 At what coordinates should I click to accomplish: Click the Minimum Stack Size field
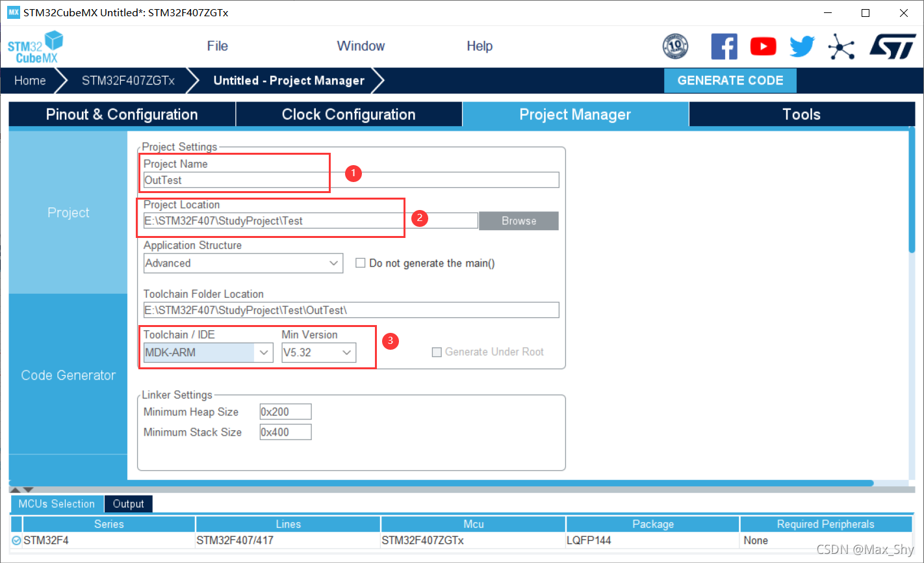point(285,432)
